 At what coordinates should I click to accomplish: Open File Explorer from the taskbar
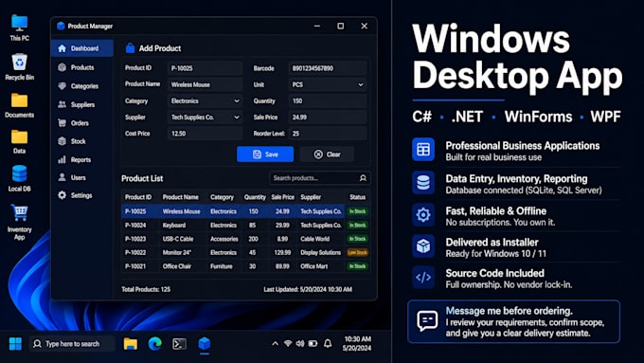(x=130, y=344)
